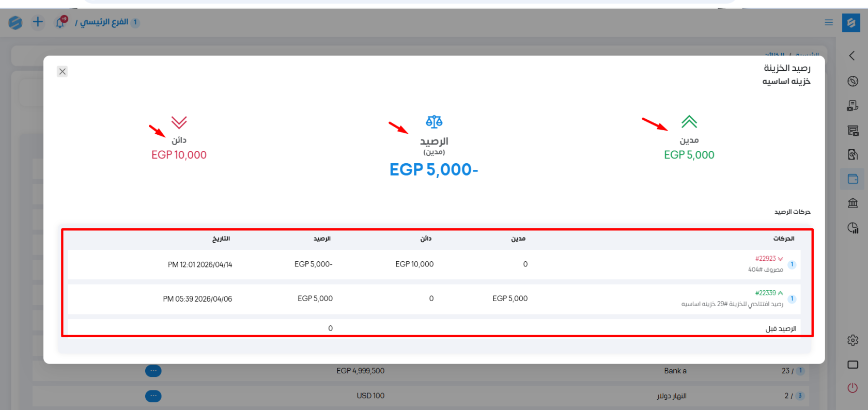Viewport: 868px width, 410px height.
Task: Open the hamburger menu in the header
Action: (x=829, y=23)
